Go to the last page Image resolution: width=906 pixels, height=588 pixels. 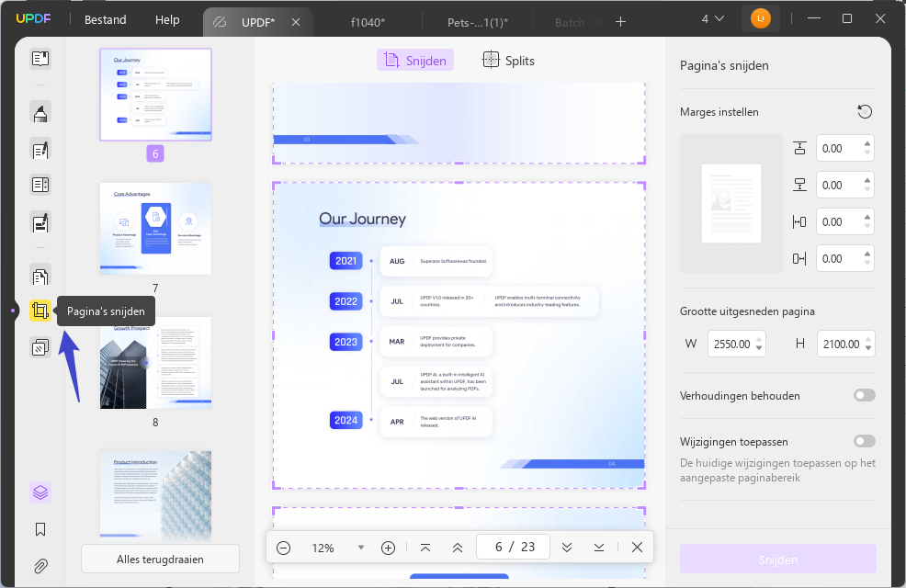(x=599, y=548)
